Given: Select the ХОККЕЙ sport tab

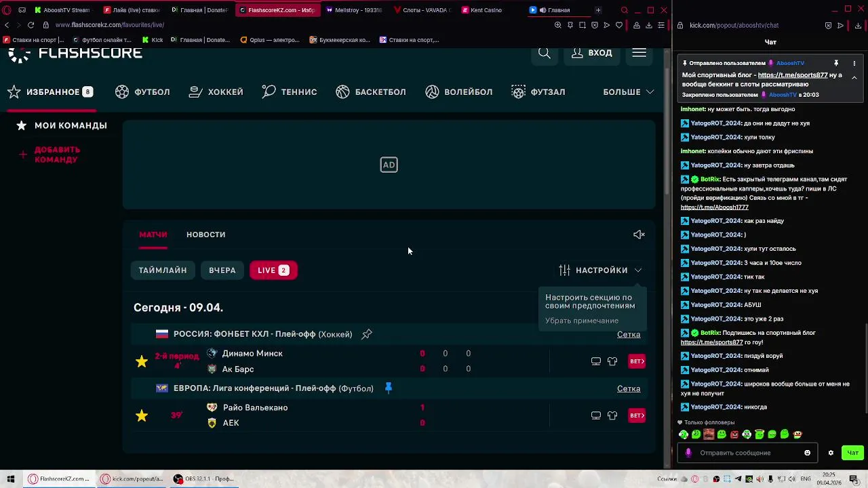Looking at the screenshot, I should [x=216, y=91].
